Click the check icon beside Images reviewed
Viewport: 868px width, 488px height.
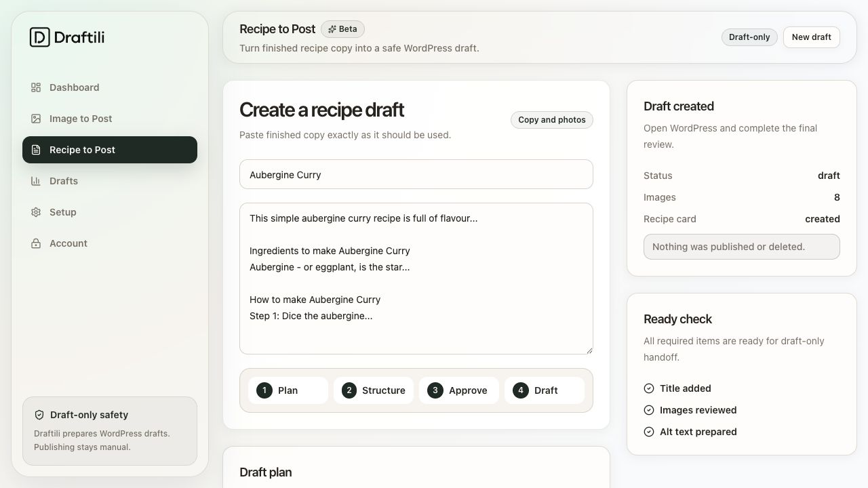[649, 410]
